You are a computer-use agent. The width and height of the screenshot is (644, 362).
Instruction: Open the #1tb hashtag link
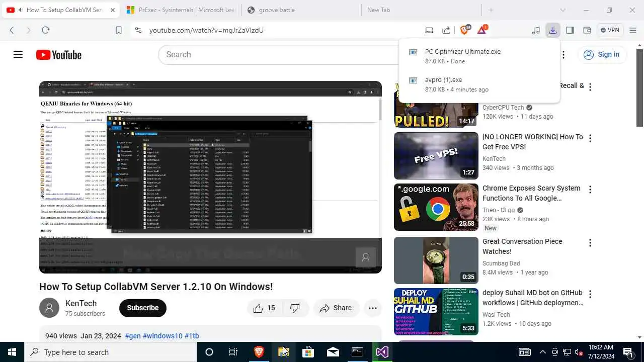point(192,336)
